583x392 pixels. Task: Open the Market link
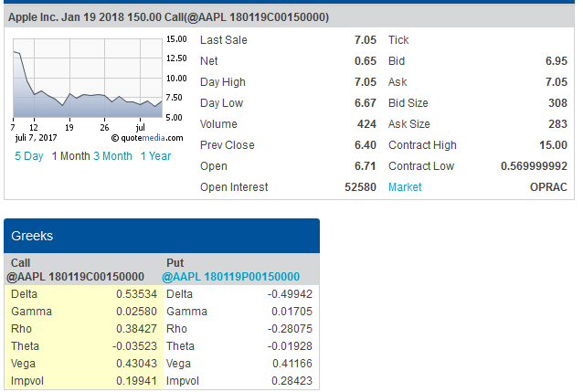[405, 187]
